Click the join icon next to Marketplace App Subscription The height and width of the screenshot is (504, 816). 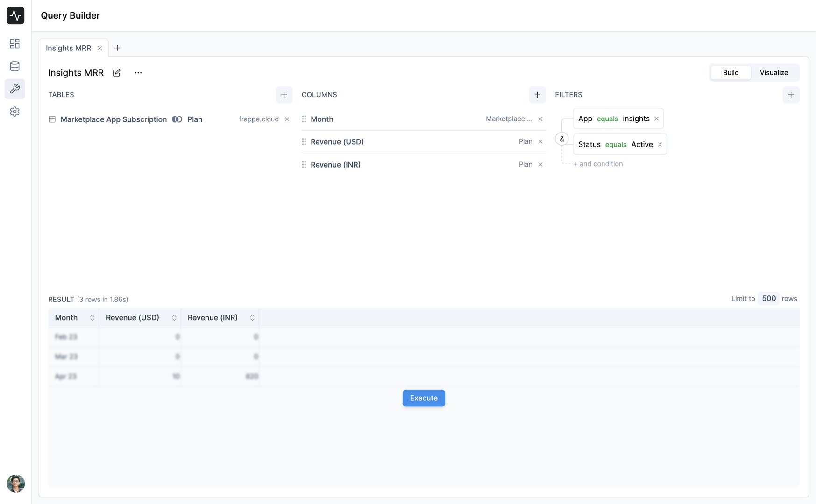coord(177,119)
